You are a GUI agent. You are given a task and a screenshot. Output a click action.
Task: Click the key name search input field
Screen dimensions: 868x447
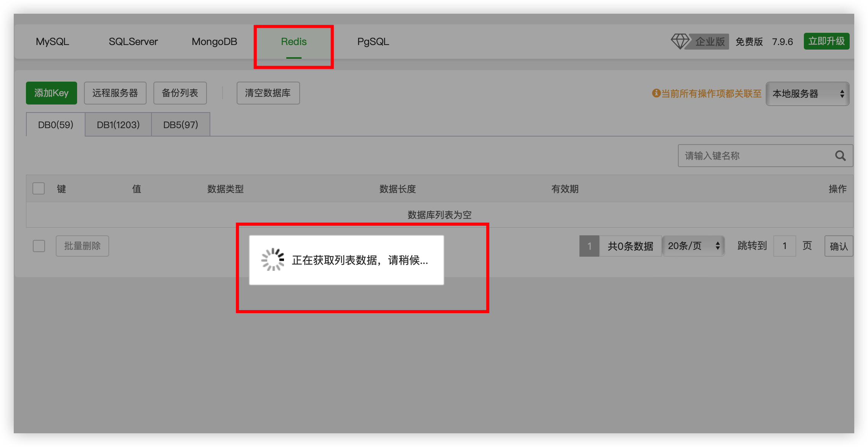point(748,156)
